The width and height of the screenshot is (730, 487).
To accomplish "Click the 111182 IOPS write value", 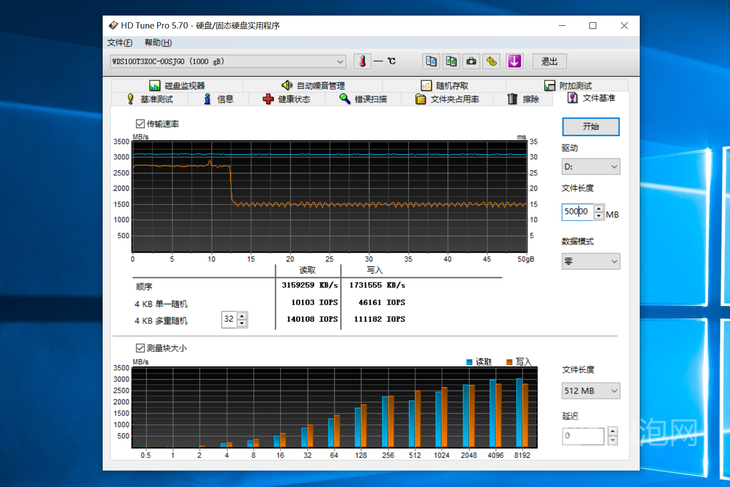I will pos(379,319).
